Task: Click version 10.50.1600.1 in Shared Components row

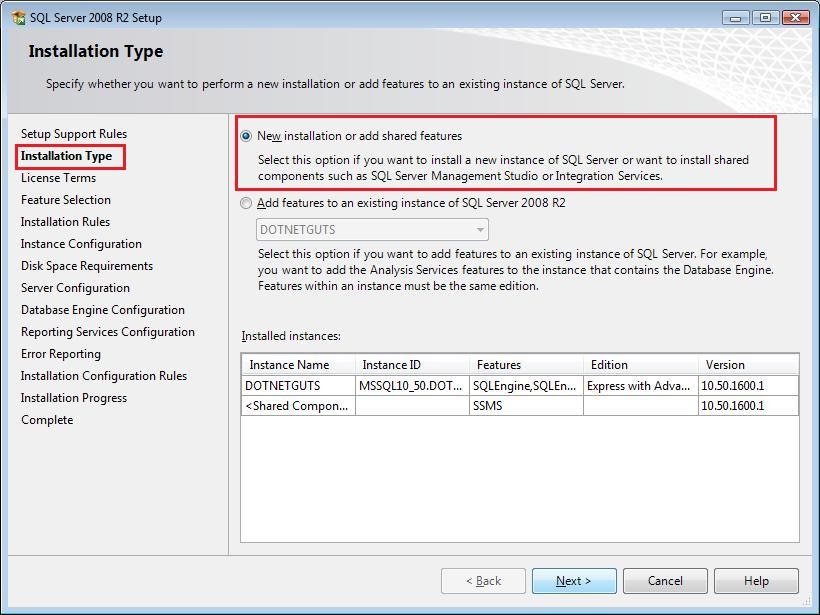Action: click(748, 406)
